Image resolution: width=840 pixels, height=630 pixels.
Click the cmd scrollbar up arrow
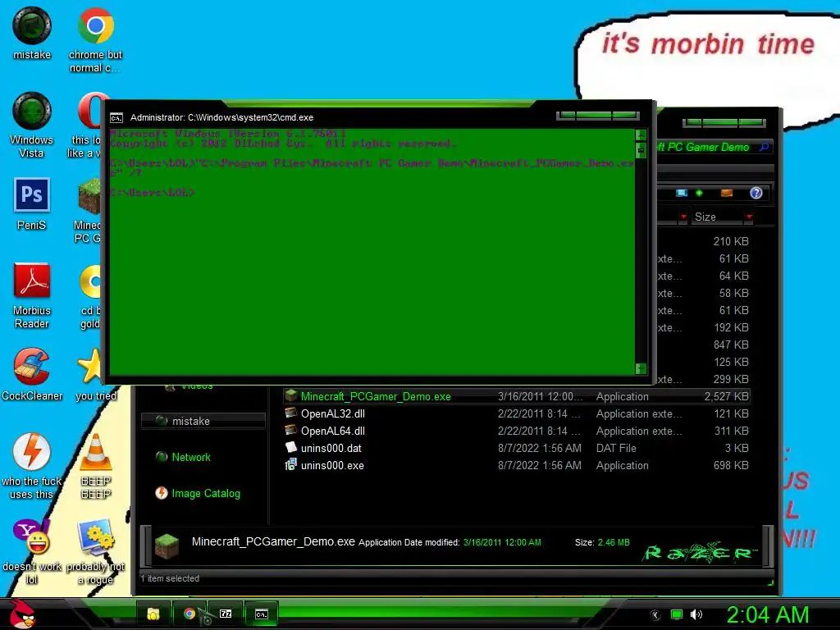[641, 135]
